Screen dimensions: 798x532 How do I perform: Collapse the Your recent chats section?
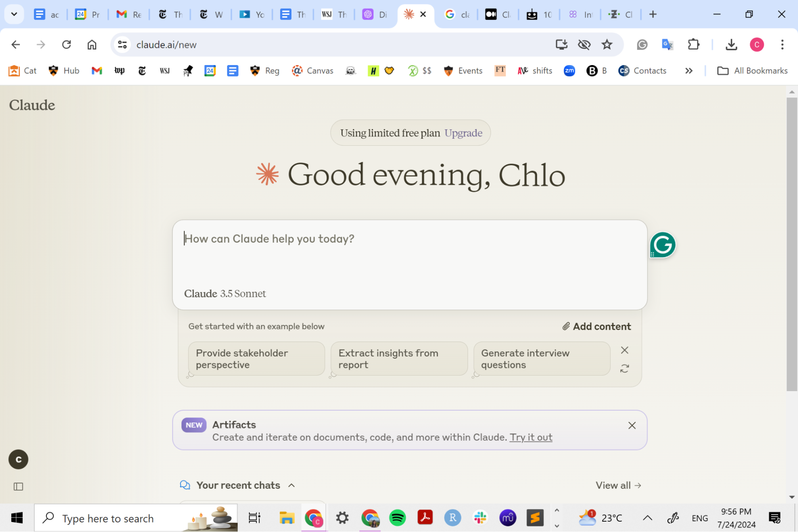(x=291, y=485)
